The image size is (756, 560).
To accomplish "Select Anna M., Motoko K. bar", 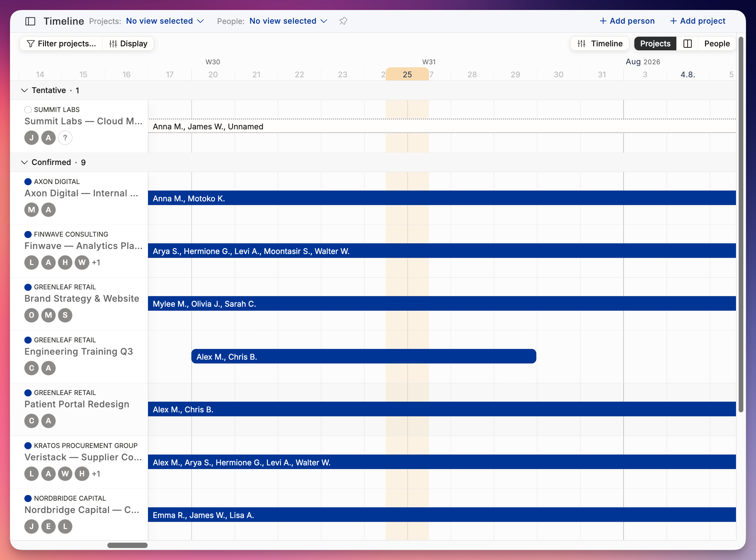I will coord(442,198).
